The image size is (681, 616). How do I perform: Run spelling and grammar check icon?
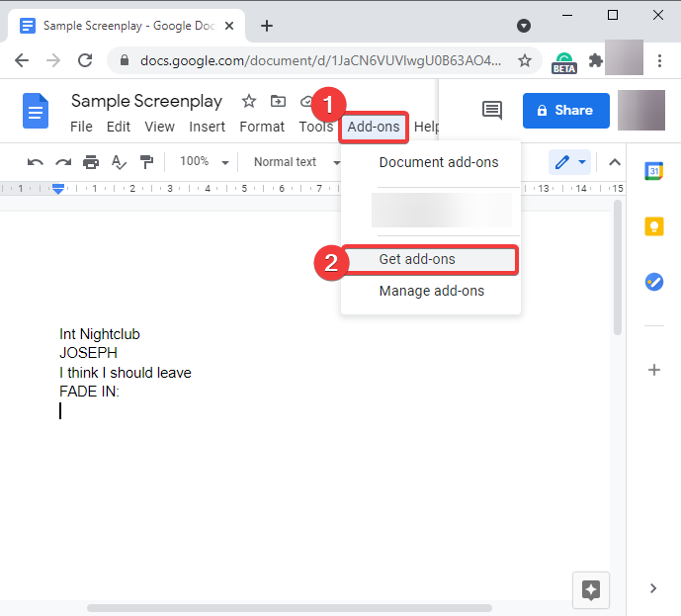119,162
